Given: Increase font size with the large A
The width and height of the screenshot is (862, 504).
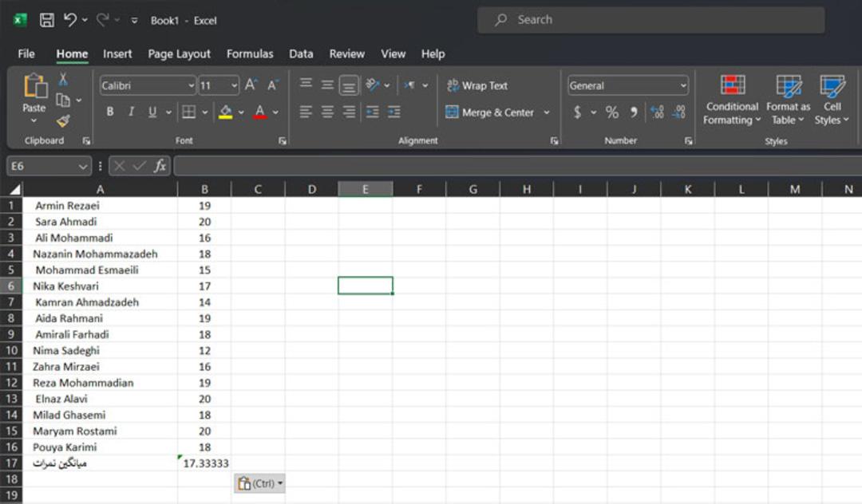Looking at the screenshot, I should 251,85.
